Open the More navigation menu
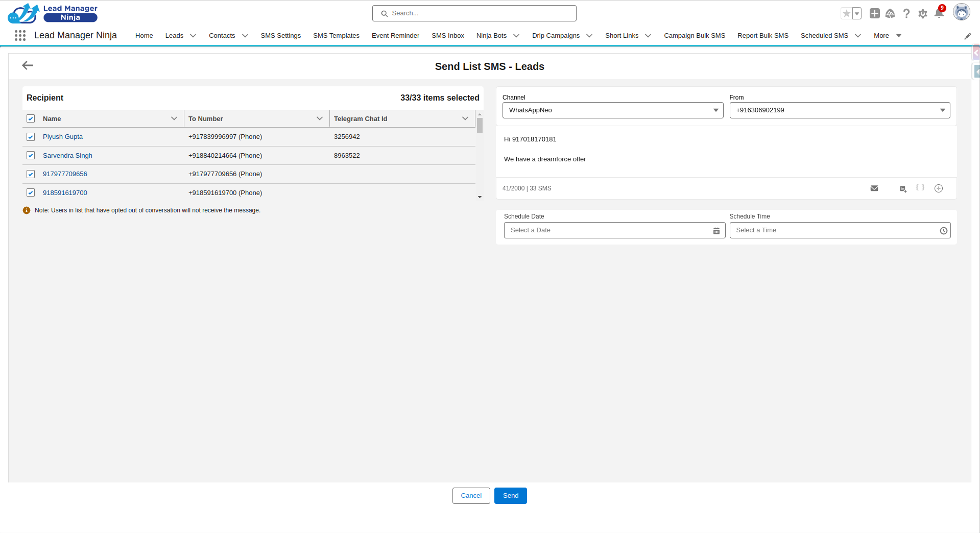The width and height of the screenshot is (980, 533). pos(888,36)
